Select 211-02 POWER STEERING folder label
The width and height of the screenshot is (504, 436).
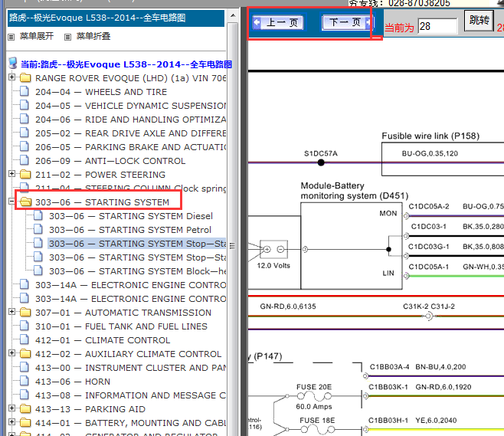(x=100, y=175)
